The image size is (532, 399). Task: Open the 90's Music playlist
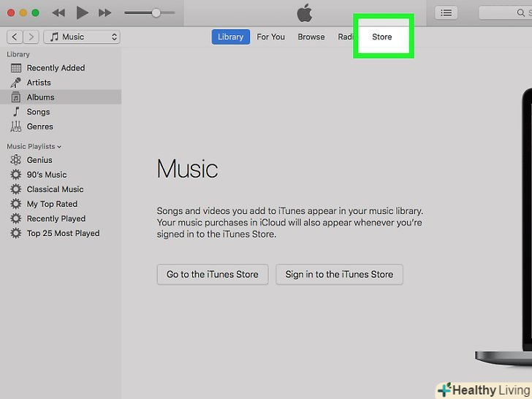[x=61, y=175]
